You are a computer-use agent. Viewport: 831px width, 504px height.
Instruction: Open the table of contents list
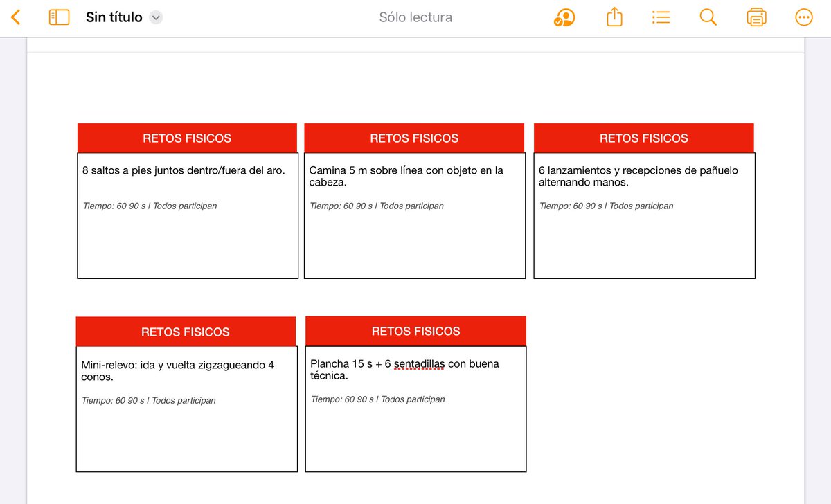[x=661, y=17]
